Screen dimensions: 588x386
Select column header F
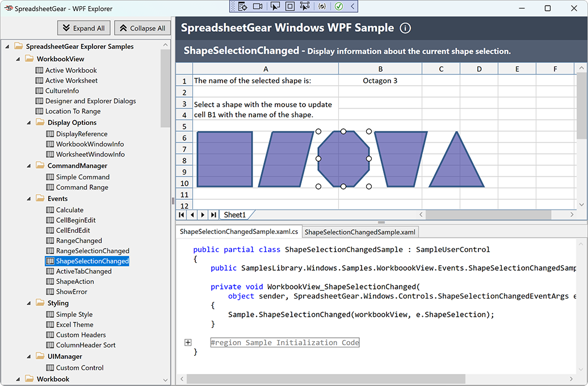[555, 69]
